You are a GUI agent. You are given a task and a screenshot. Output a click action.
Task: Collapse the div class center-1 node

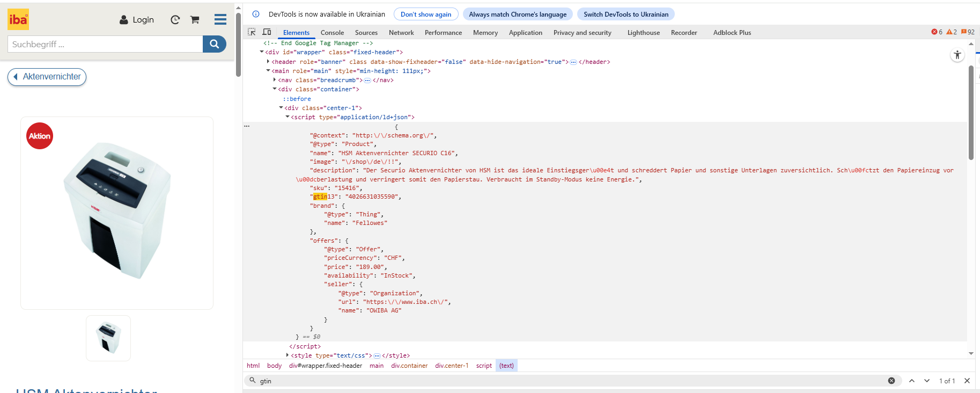tap(281, 108)
